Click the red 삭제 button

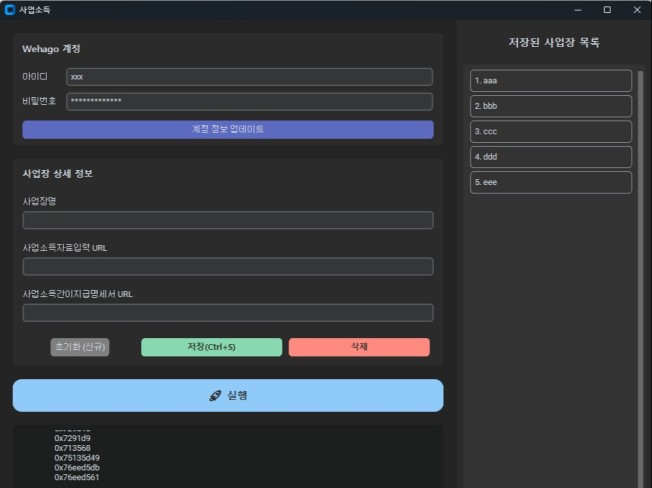click(359, 347)
